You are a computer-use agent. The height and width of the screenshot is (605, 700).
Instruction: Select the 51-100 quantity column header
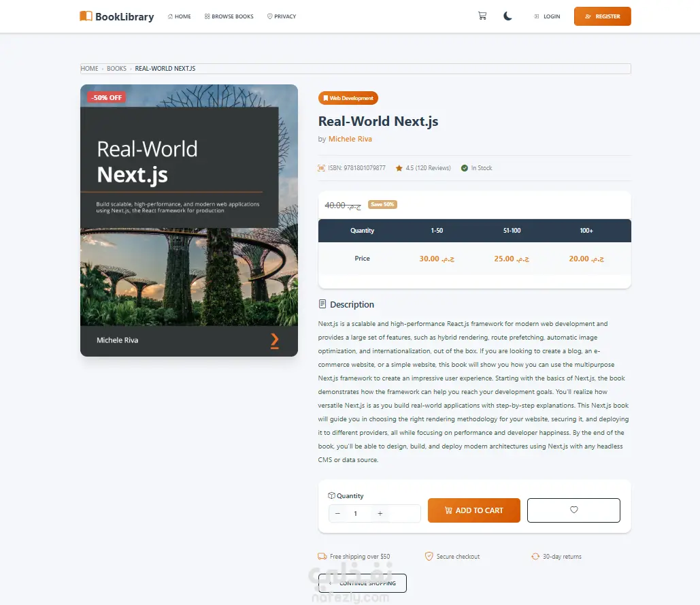512,231
